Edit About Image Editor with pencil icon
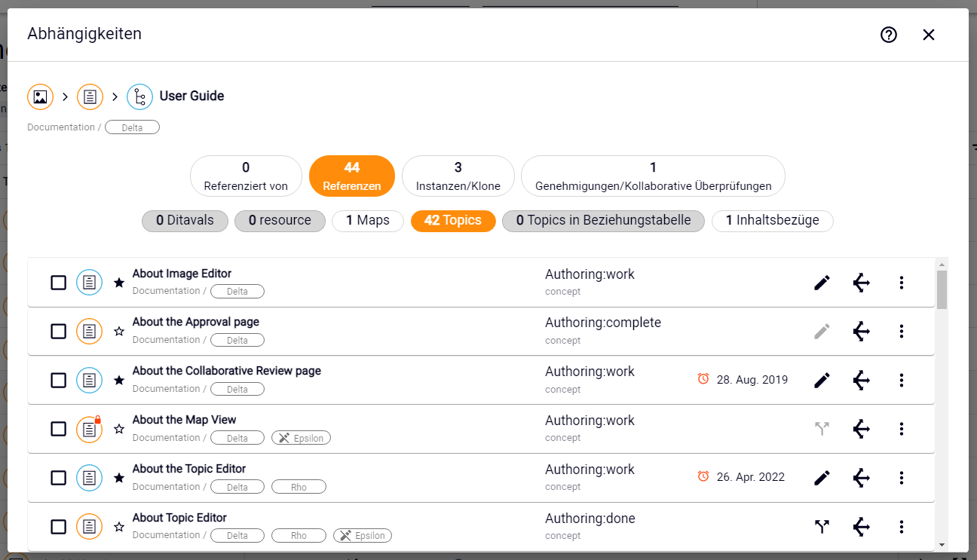977x560 pixels. tap(822, 283)
